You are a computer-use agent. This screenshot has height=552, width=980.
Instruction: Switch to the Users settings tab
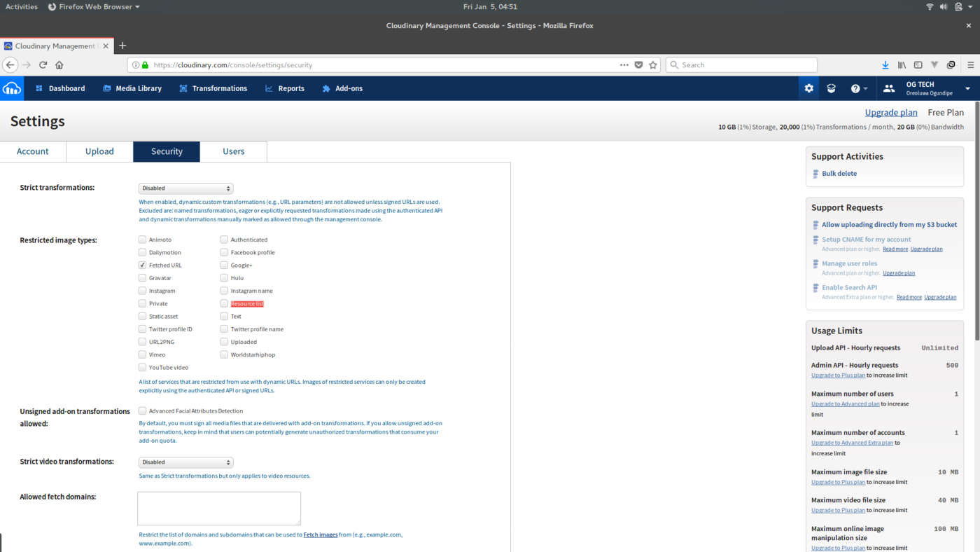pos(233,151)
